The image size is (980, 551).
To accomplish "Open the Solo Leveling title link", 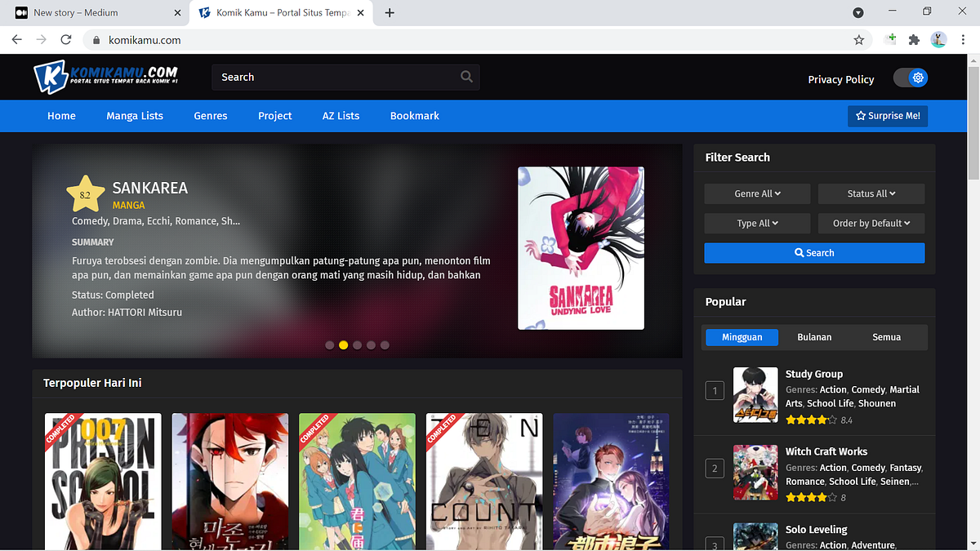I will coord(817,530).
